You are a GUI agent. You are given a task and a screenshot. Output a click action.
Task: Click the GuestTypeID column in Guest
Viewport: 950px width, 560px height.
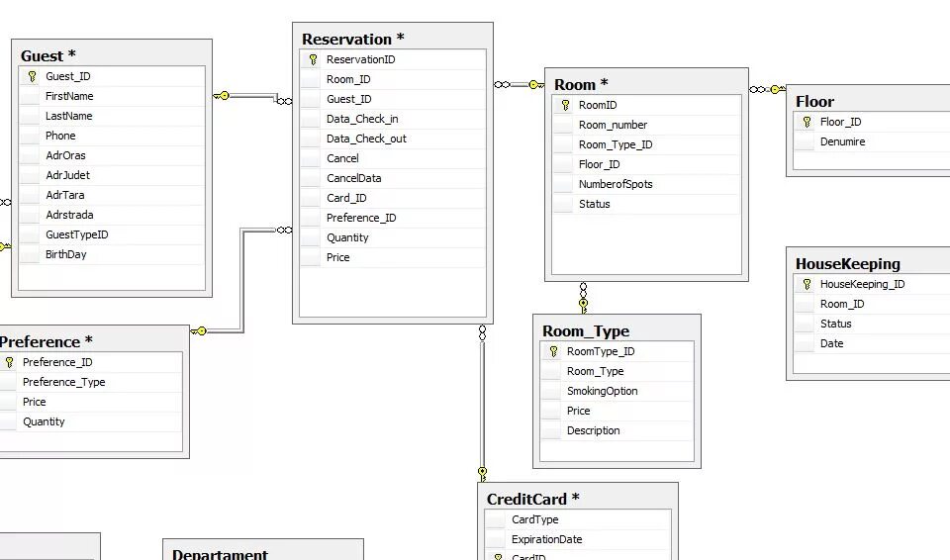pos(112,234)
